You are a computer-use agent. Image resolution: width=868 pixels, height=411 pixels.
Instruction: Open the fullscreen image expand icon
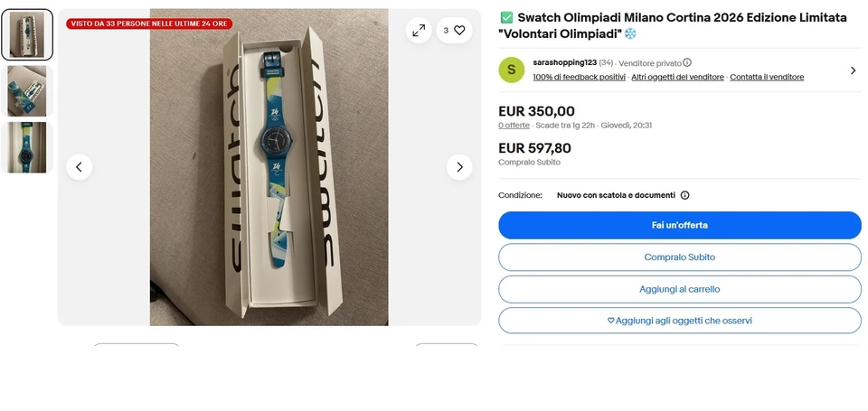point(419,31)
